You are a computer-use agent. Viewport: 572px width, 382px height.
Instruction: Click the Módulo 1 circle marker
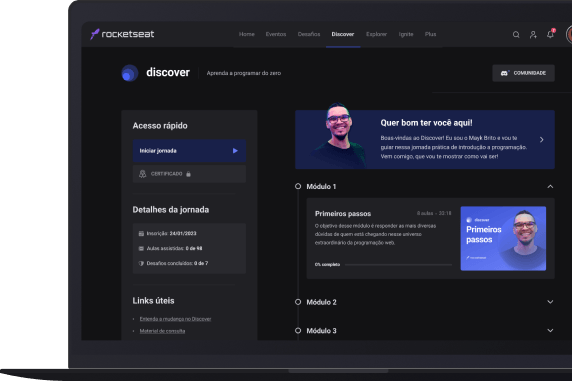click(298, 186)
